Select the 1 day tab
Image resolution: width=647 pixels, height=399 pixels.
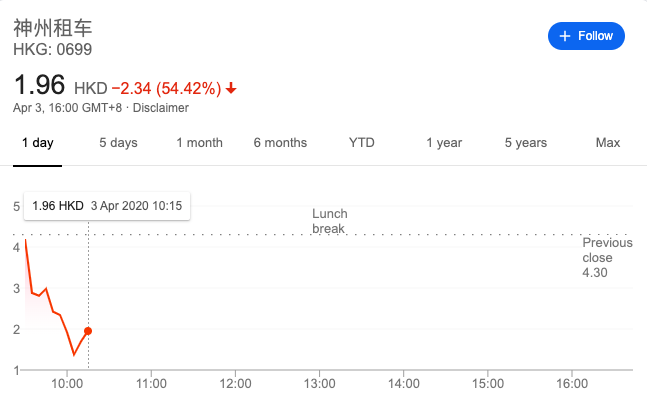pyautogui.click(x=38, y=143)
